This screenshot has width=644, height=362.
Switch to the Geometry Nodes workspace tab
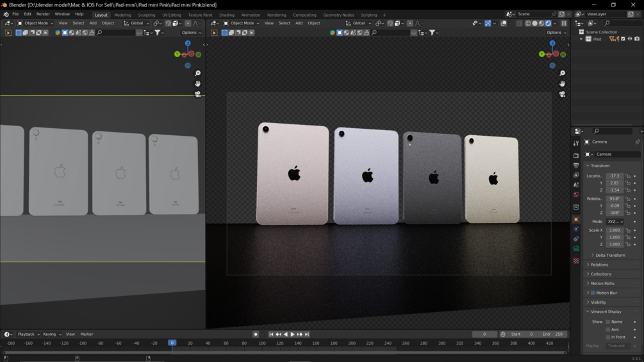point(338,15)
